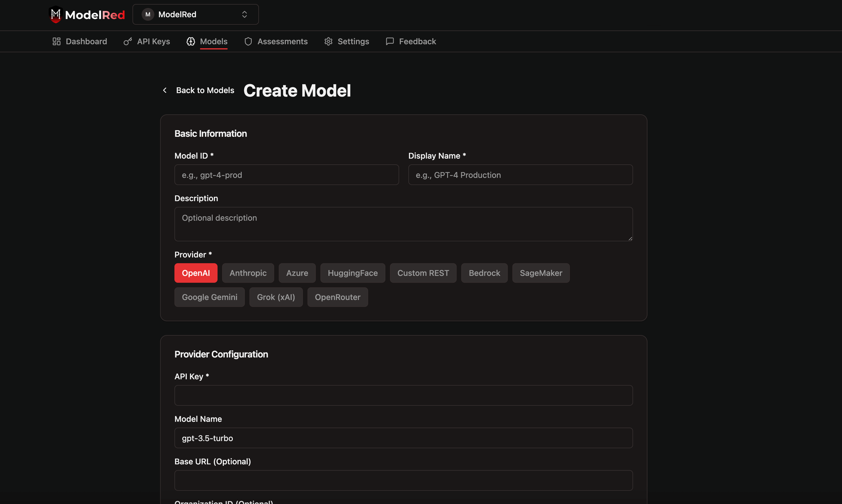Click the Feedback speech bubble icon

pos(390,41)
